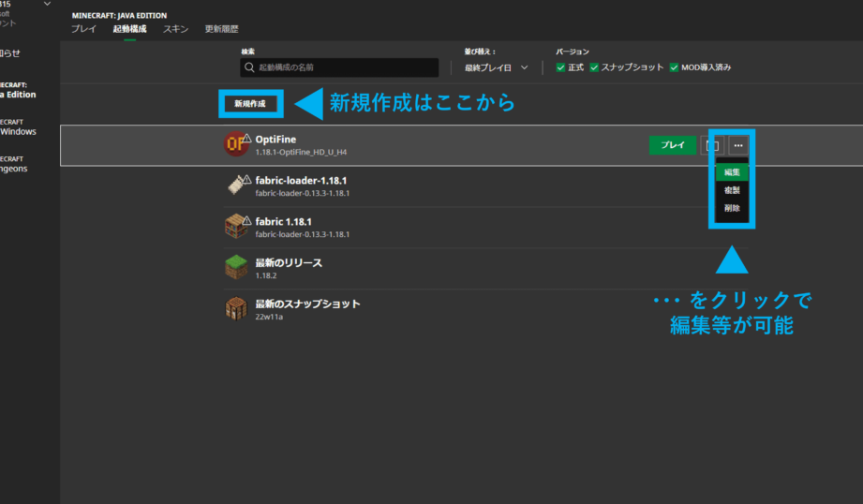
Task: Select the OptiFine profile name
Action: (275, 140)
